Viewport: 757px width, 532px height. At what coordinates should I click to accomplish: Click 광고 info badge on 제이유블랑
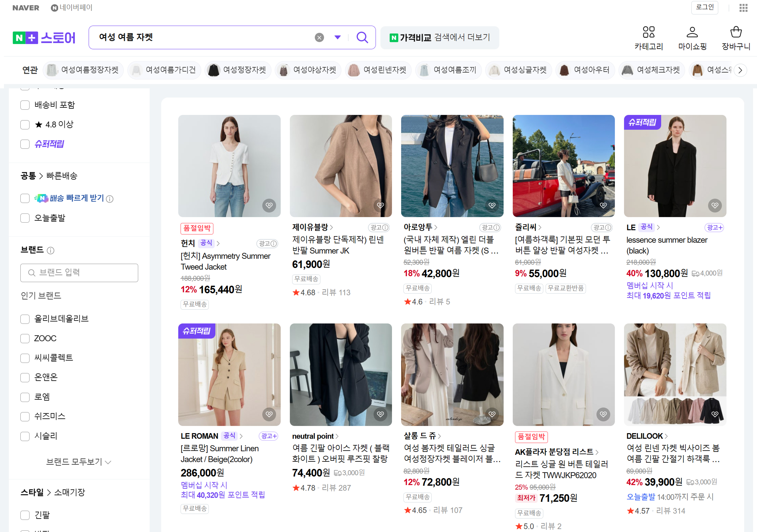pyautogui.click(x=379, y=227)
